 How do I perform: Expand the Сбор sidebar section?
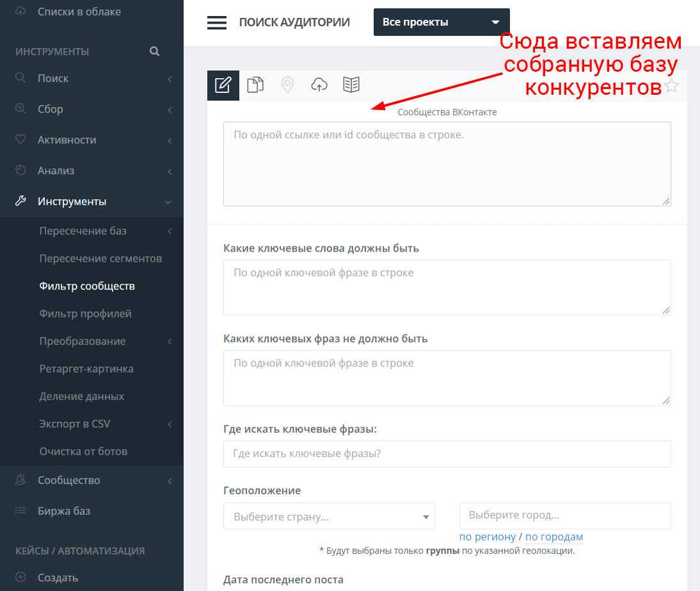(91, 109)
